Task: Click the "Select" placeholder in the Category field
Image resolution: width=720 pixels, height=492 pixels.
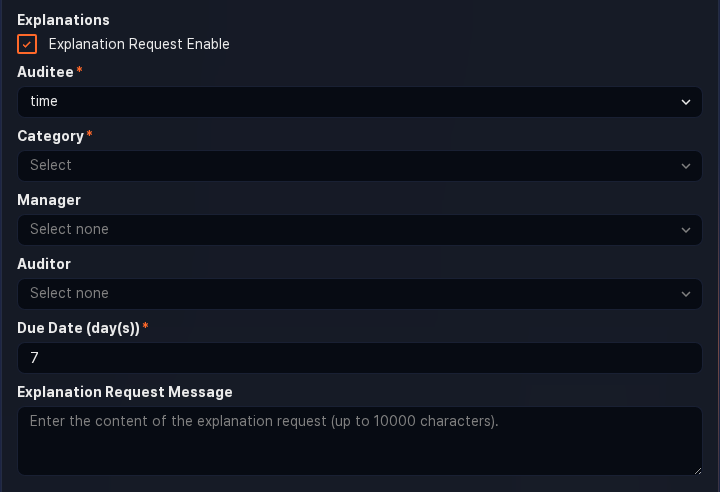Action: (x=51, y=165)
